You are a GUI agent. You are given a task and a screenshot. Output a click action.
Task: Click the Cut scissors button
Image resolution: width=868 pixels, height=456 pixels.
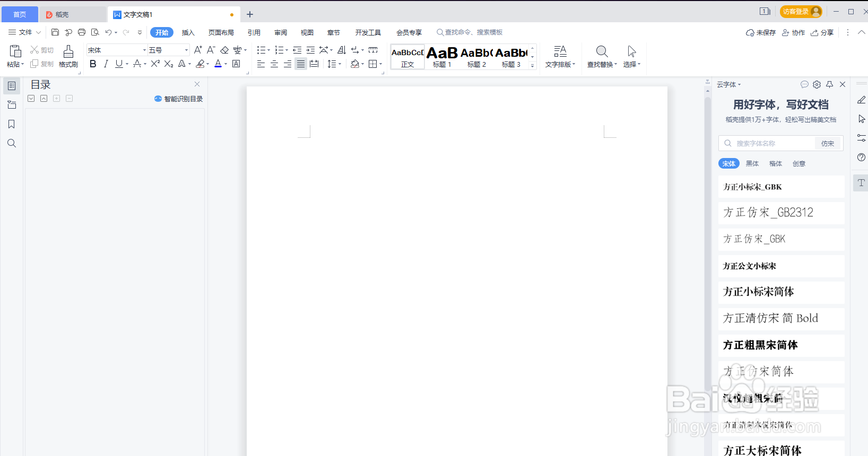[x=42, y=50]
